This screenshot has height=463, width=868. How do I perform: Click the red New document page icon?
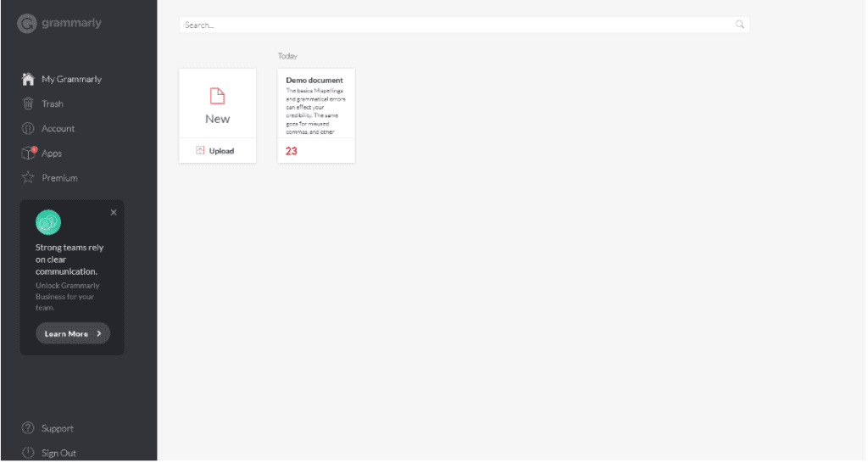[218, 96]
